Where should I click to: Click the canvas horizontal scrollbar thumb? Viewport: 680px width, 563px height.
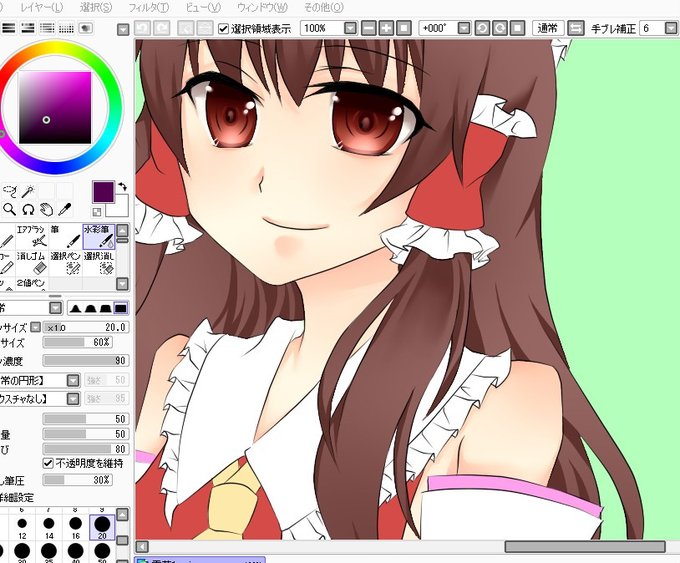[x=585, y=546]
